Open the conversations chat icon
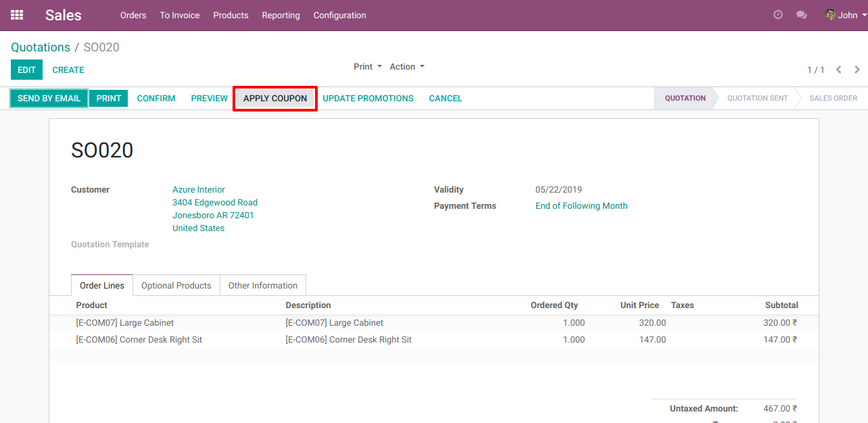The height and width of the screenshot is (423, 868). coord(802,15)
